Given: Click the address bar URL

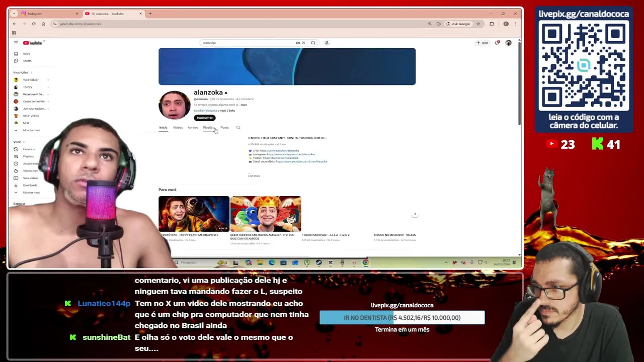Looking at the screenshot, I should [80, 24].
